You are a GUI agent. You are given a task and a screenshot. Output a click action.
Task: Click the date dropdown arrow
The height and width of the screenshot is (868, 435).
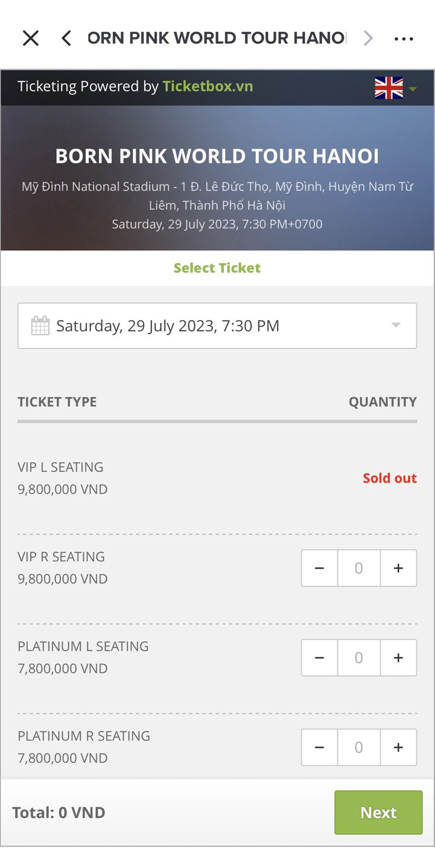(x=396, y=325)
